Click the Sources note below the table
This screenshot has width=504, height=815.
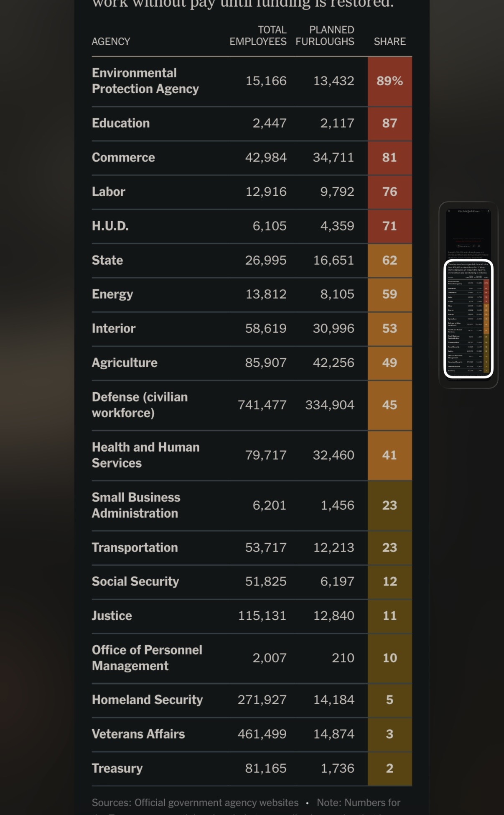click(195, 802)
